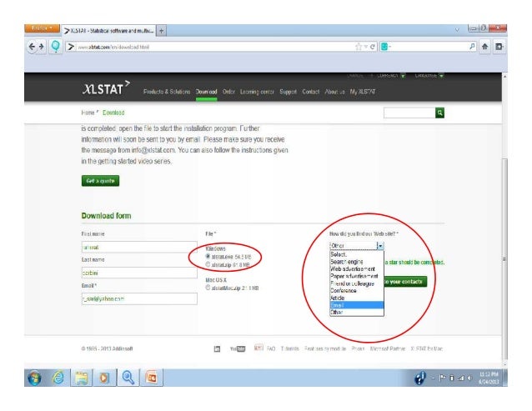Open the FAQ link in the footer
This screenshot has height=411, width=532.
(271, 348)
